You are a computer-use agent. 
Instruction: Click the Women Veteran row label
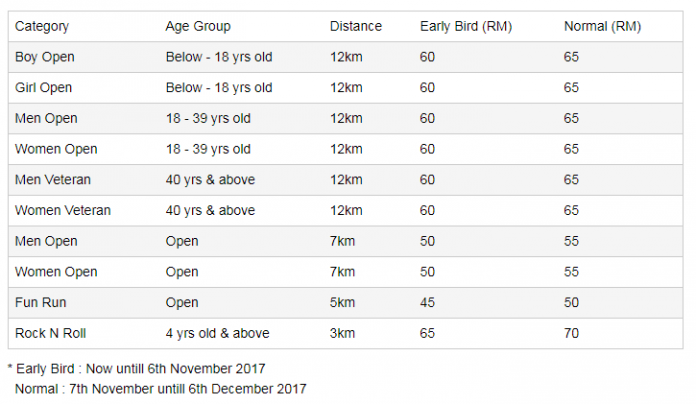click(x=63, y=210)
